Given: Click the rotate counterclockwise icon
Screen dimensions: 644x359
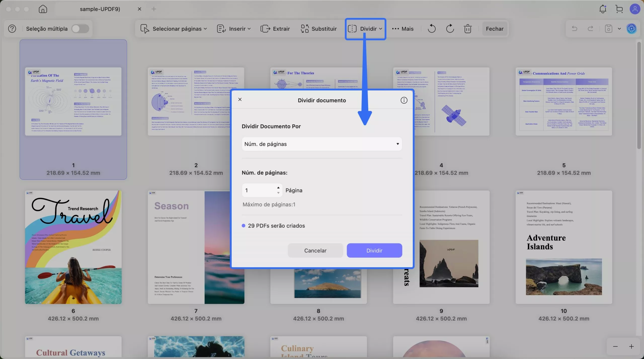Looking at the screenshot, I should click(x=432, y=29).
